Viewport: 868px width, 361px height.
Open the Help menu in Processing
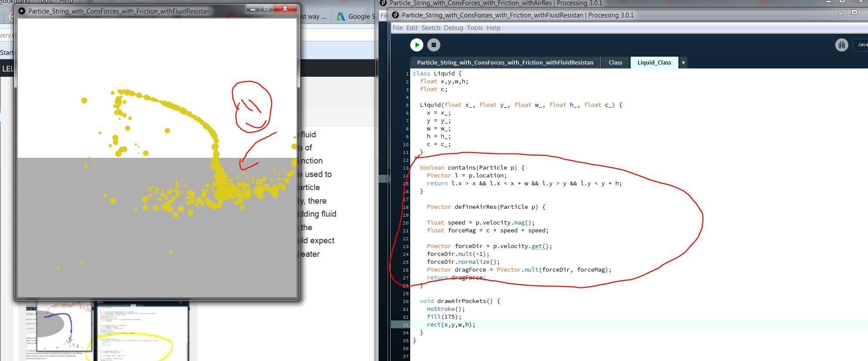coord(493,28)
